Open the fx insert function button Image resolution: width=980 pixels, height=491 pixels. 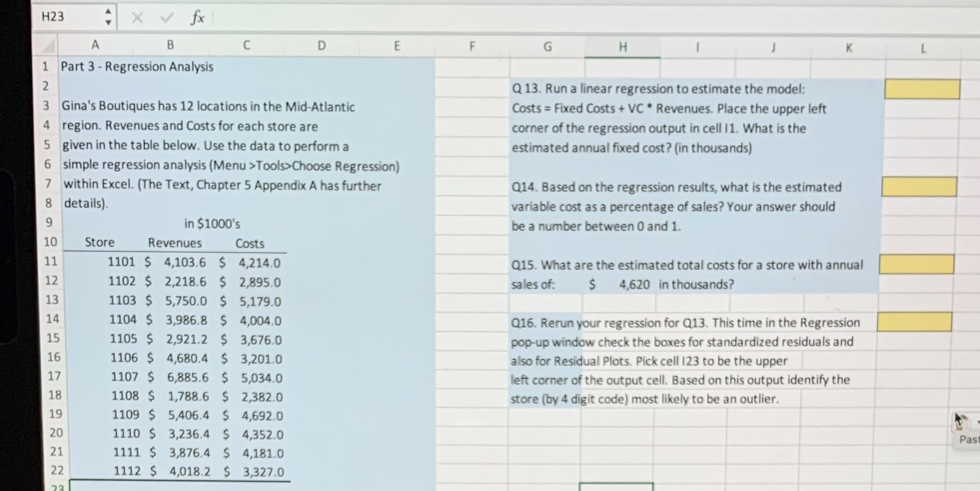click(x=198, y=17)
